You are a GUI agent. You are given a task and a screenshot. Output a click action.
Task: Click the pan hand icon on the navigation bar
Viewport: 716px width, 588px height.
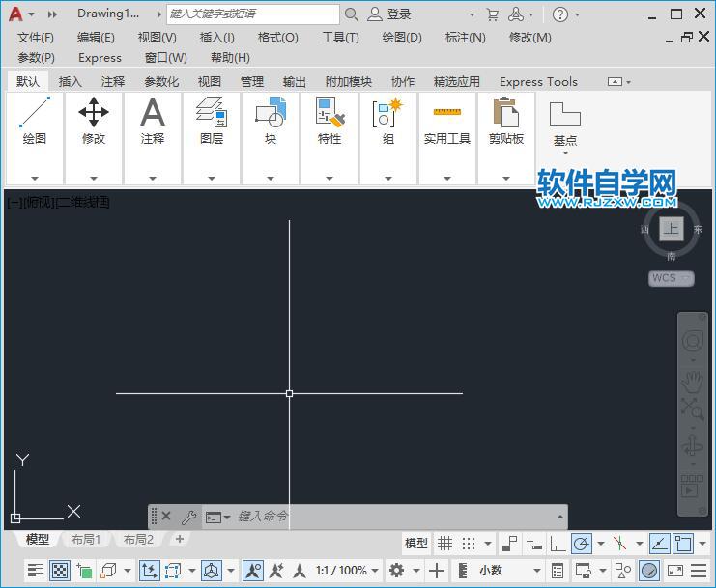pos(692,381)
